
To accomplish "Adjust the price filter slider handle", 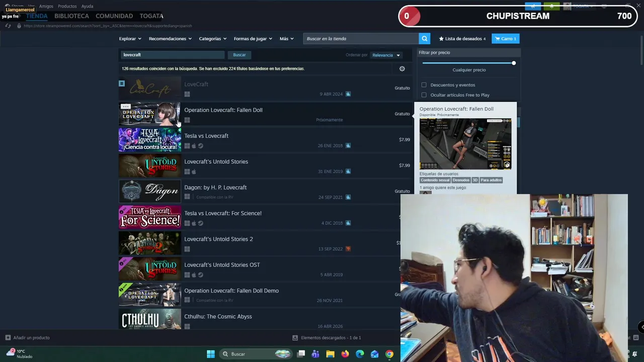I will 514,63.
